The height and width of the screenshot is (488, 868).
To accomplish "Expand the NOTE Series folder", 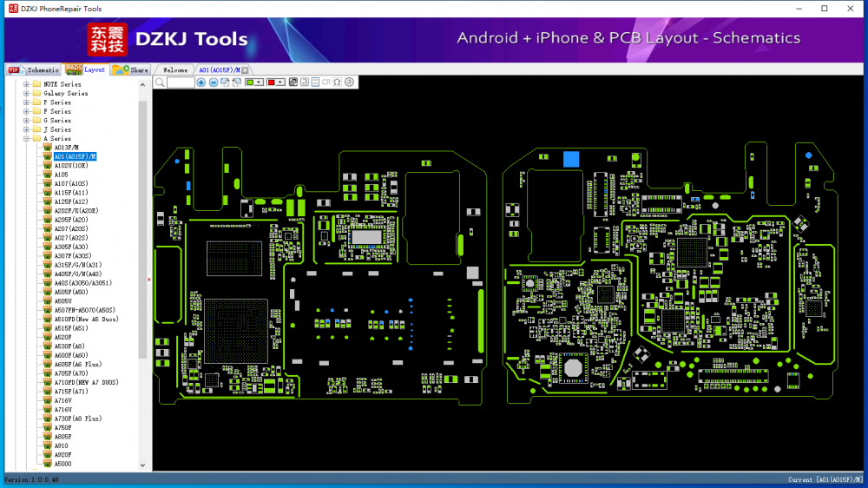I will pyautogui.click(x=26, y=84).
